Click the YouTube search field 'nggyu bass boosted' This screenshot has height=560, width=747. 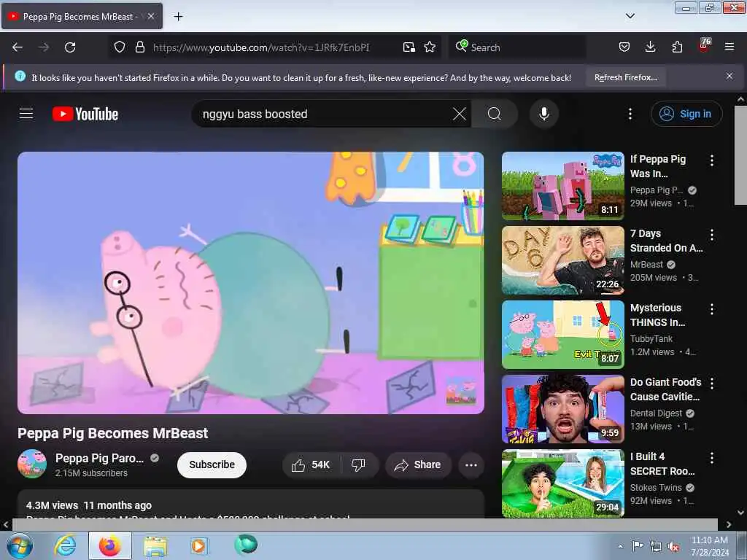click(x=324, y=114)
